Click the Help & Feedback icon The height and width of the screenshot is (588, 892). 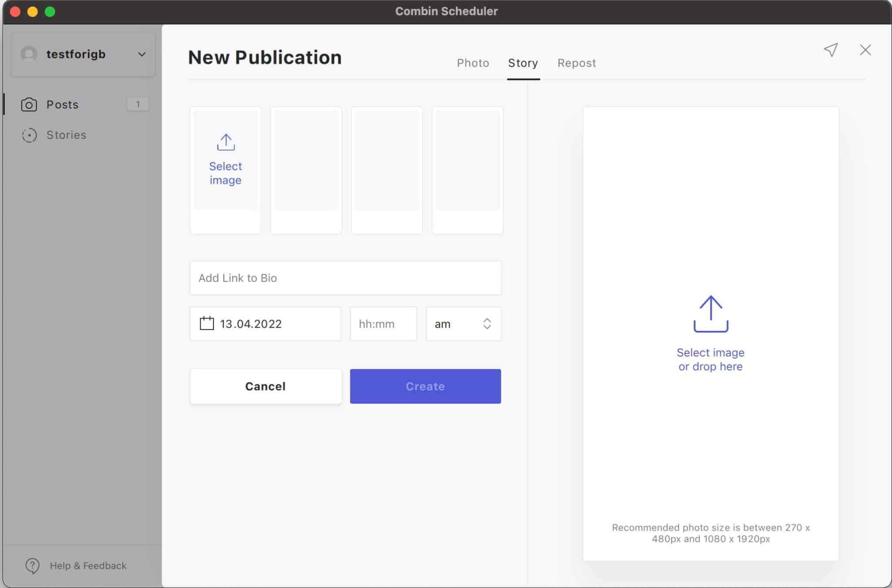coord(31,565)
